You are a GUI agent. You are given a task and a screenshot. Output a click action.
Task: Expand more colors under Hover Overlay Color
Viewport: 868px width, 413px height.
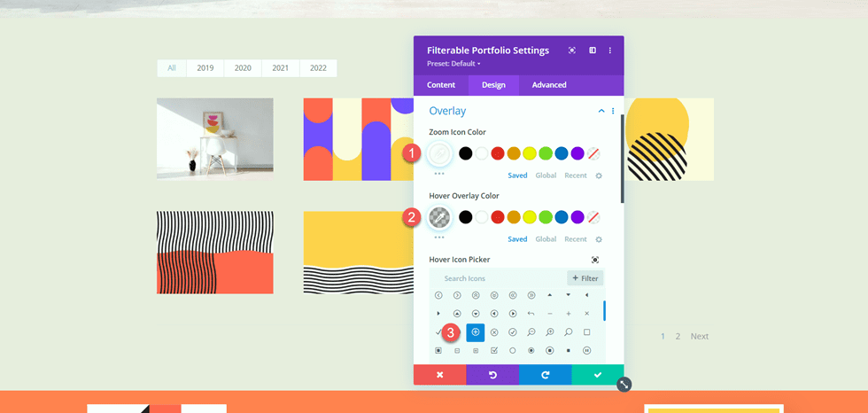pyautogui.click(x=439, y=237)
